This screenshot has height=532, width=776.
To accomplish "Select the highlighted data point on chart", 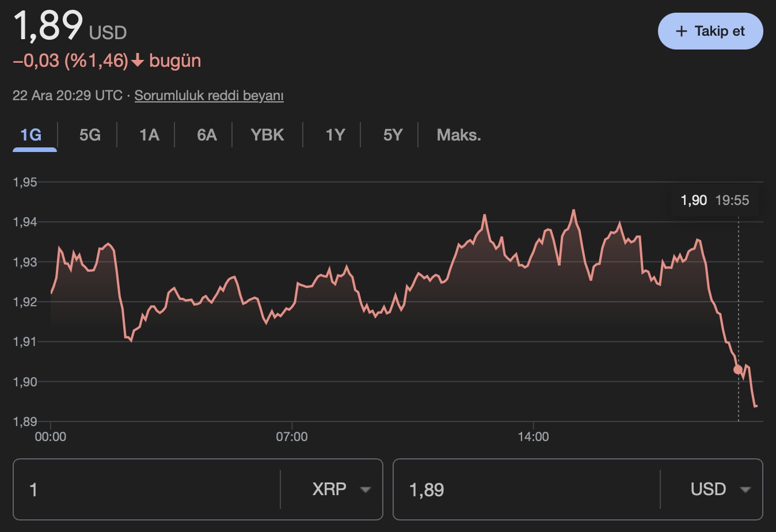I will (x=737, y=371).
